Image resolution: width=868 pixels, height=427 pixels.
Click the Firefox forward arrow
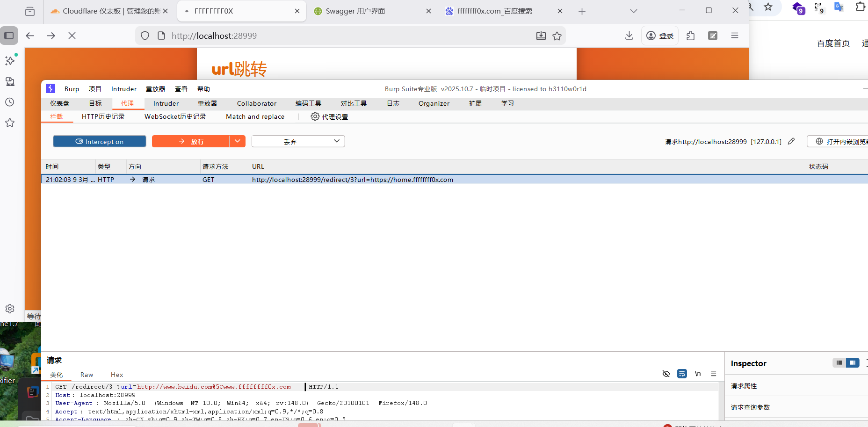51,36
